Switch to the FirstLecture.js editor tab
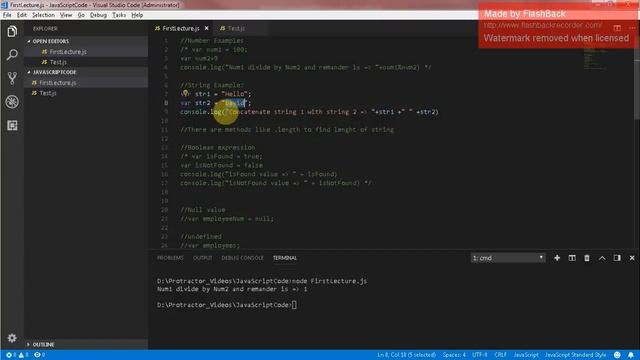 [181, 28]
